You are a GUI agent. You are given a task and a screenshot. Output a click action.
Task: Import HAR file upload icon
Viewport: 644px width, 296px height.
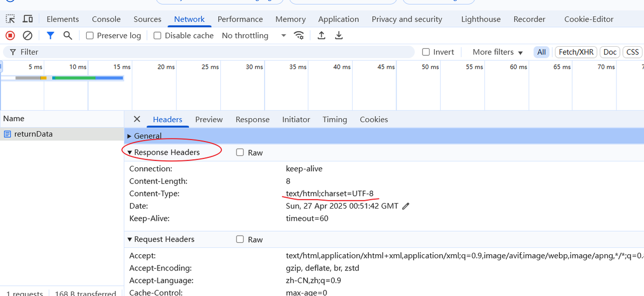tap(321, 35)
